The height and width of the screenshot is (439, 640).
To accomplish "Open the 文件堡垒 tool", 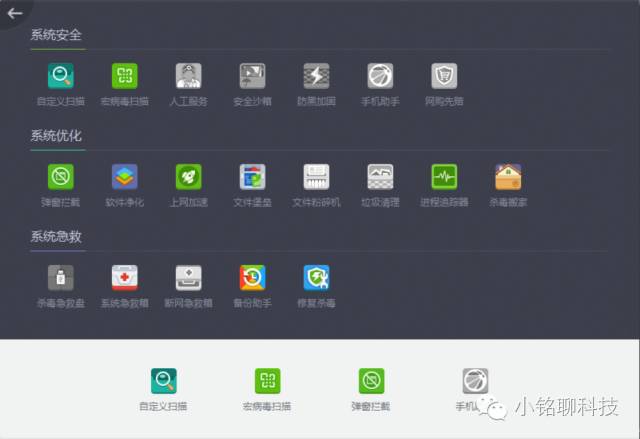I will (x=253, y=177).
